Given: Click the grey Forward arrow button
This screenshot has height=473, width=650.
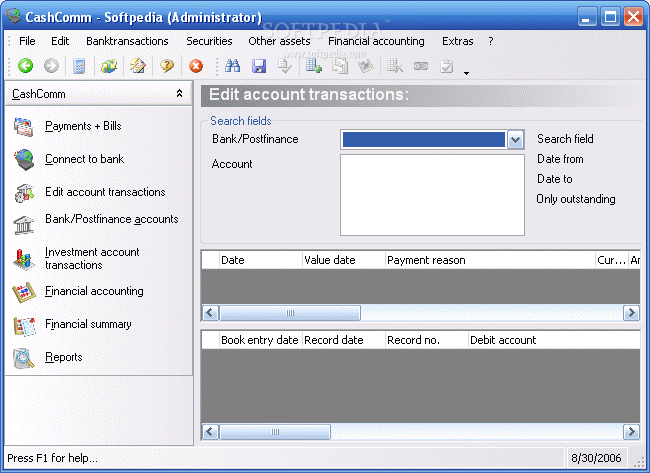Looking at the screenshot, I should click(x=51, y=66).
